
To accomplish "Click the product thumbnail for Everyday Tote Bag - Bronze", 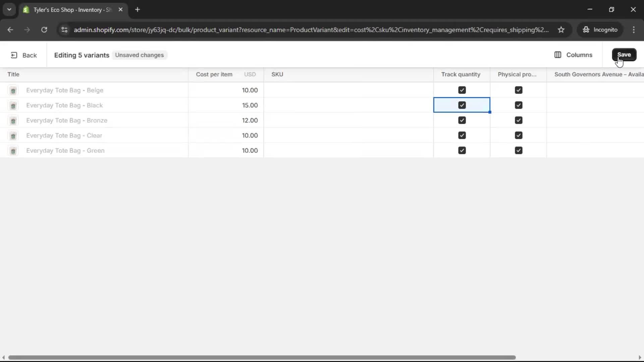I will (13, 121).
